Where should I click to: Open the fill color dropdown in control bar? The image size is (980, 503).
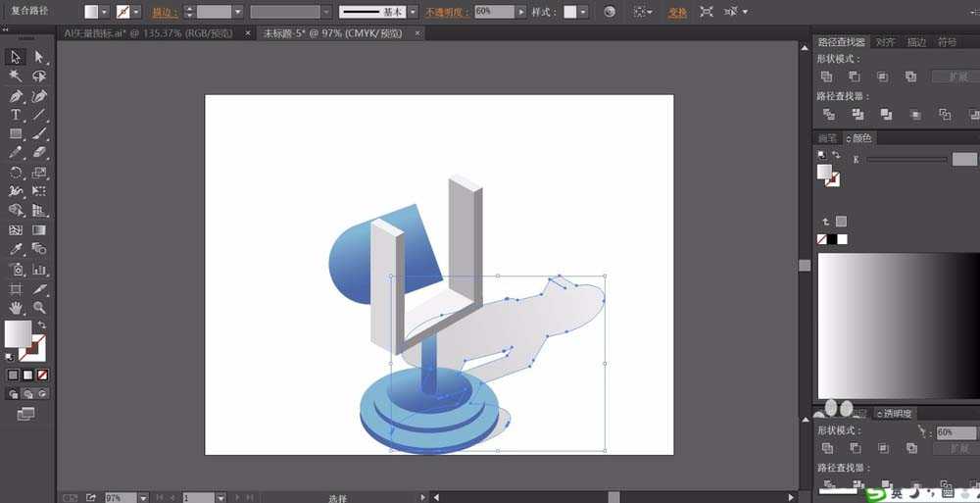(104, 12)
